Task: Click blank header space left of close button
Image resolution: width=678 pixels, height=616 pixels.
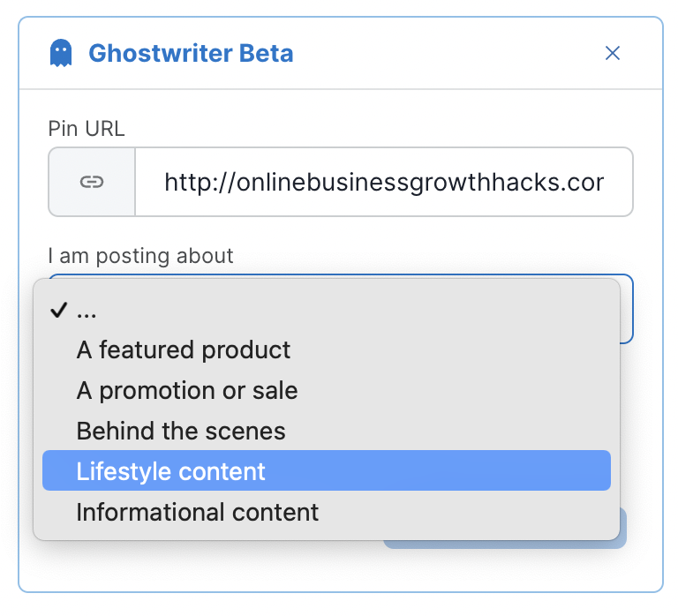Action: (441, 53)
